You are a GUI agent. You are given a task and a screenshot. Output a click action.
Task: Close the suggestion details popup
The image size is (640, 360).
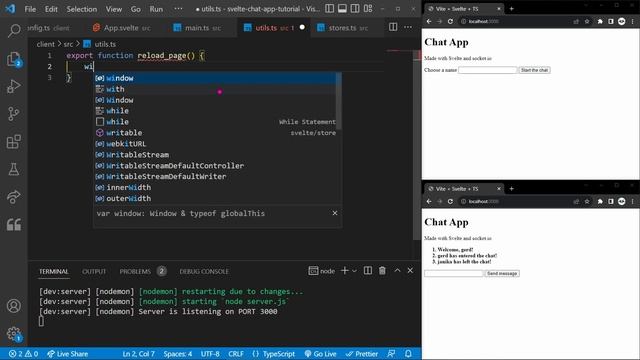[335, 213]
